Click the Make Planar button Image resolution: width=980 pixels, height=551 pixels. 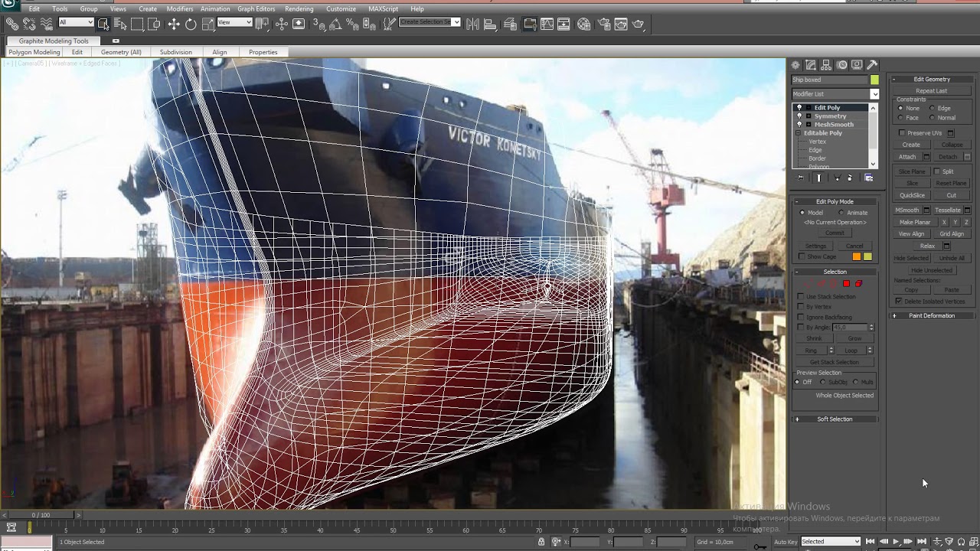[915, 222]
